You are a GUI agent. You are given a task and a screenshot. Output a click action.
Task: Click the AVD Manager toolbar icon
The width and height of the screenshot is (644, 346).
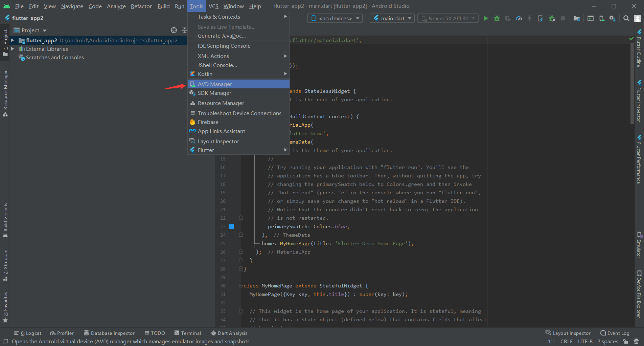click(602, 18)
